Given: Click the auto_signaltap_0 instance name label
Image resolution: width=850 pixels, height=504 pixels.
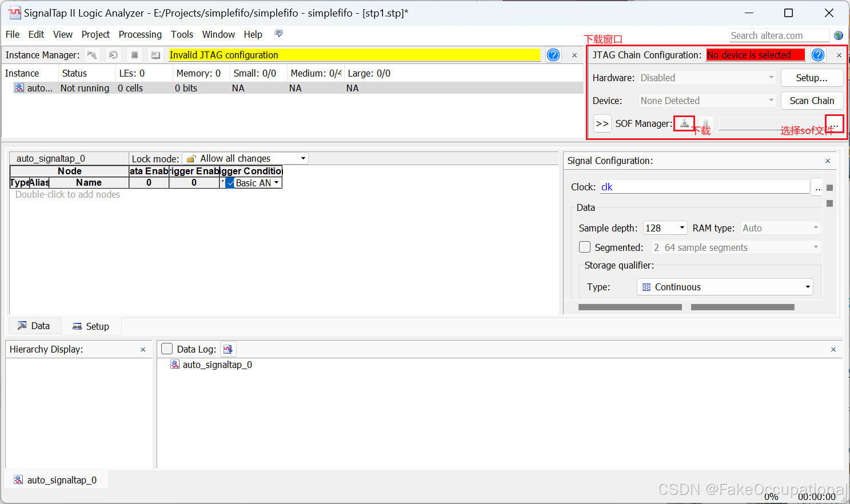Looking at the screenshot, I should (50, 158).
